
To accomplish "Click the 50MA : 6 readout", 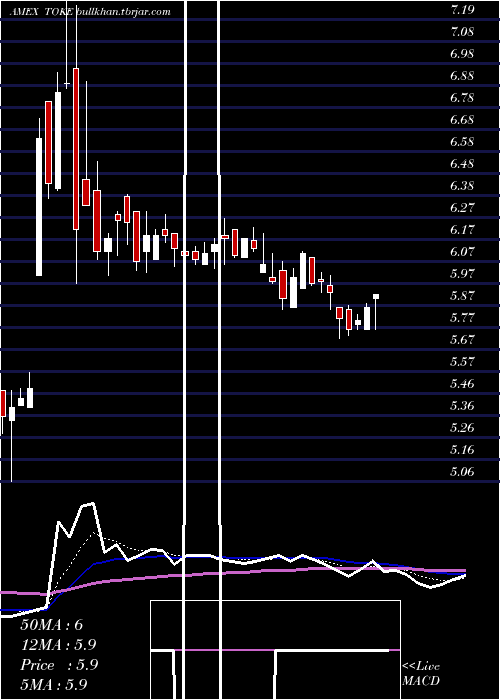I will pos(52,625).
